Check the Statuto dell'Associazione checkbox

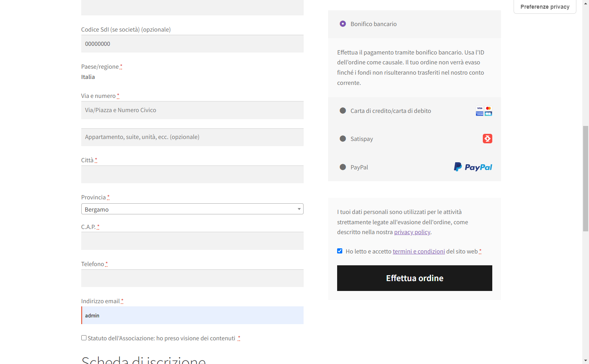(84, 338)
